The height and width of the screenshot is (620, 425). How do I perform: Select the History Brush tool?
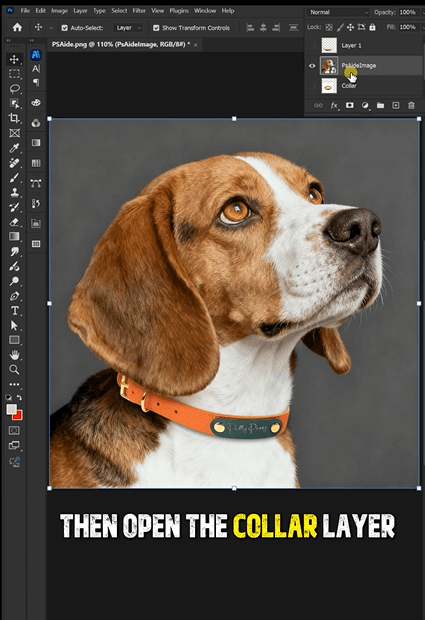[x=14, y=207]
